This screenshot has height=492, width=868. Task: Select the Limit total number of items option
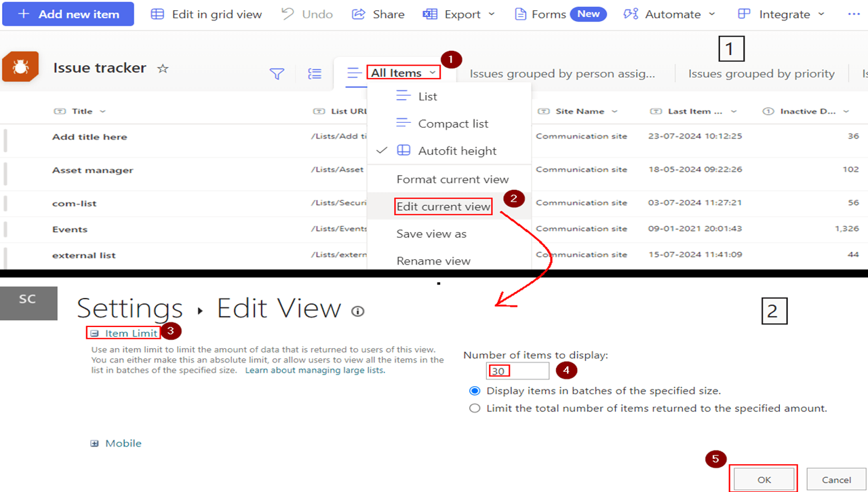tap(475, 408)
